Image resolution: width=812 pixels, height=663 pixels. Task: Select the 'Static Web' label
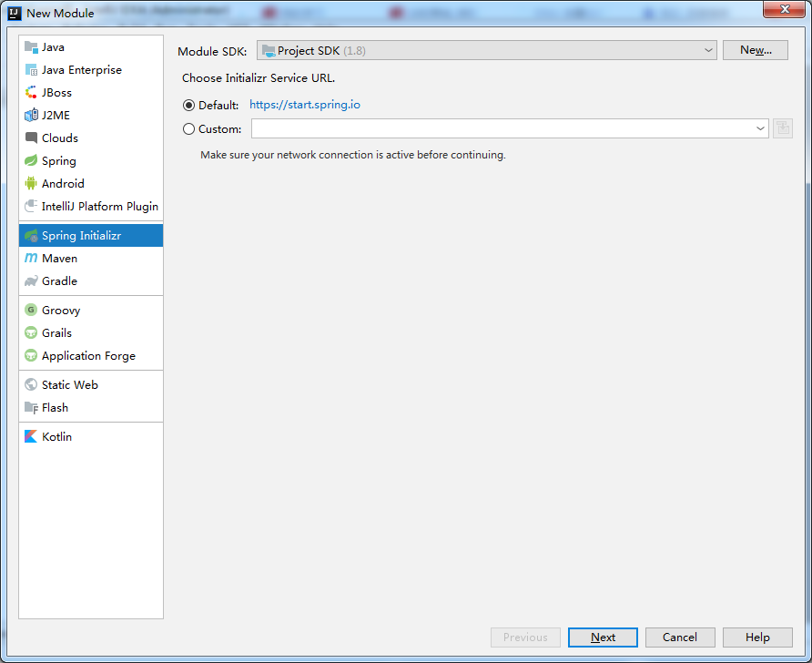click(x=70, y=384)
